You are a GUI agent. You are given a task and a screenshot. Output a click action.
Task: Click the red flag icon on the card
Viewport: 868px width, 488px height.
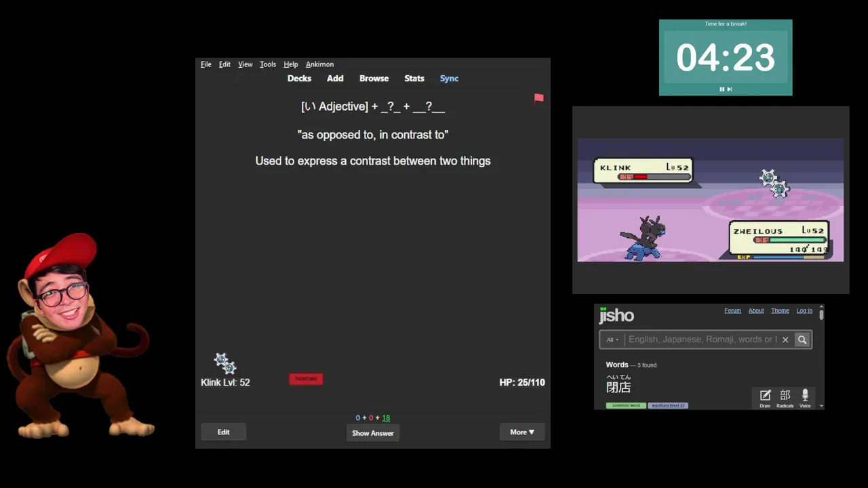pyautogui.click(x=539, y=98)
